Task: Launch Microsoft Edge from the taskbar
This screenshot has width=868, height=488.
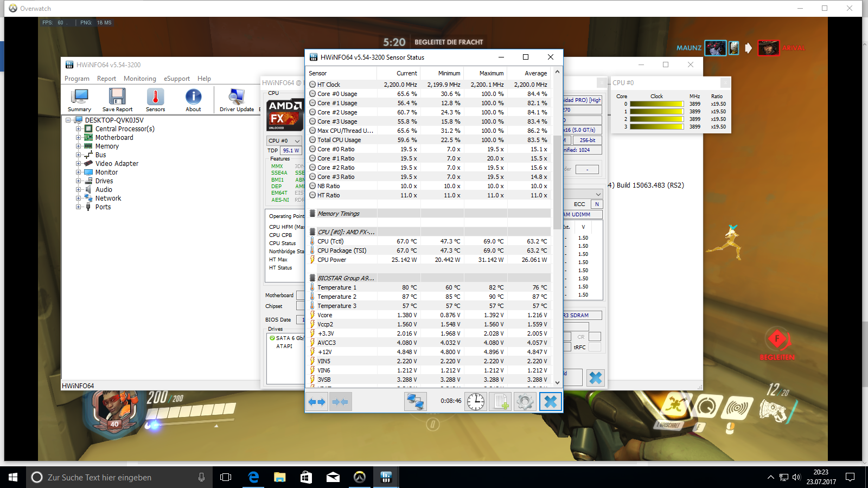Action: tap(253, 477)
